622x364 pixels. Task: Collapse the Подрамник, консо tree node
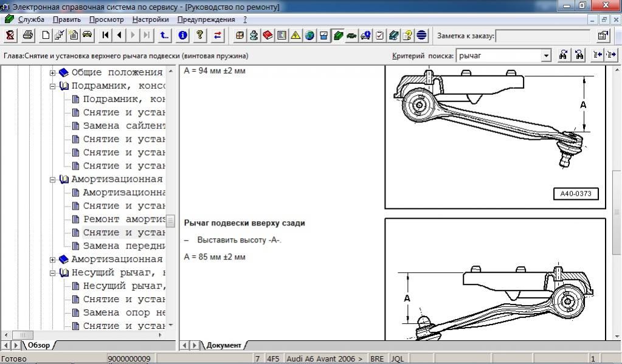click(52, 86)
